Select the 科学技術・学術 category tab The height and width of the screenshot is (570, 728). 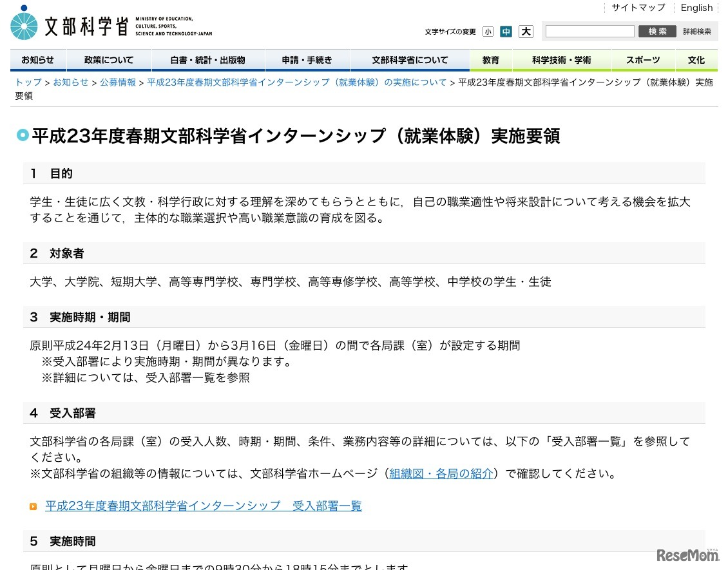[x=562, y=59]
